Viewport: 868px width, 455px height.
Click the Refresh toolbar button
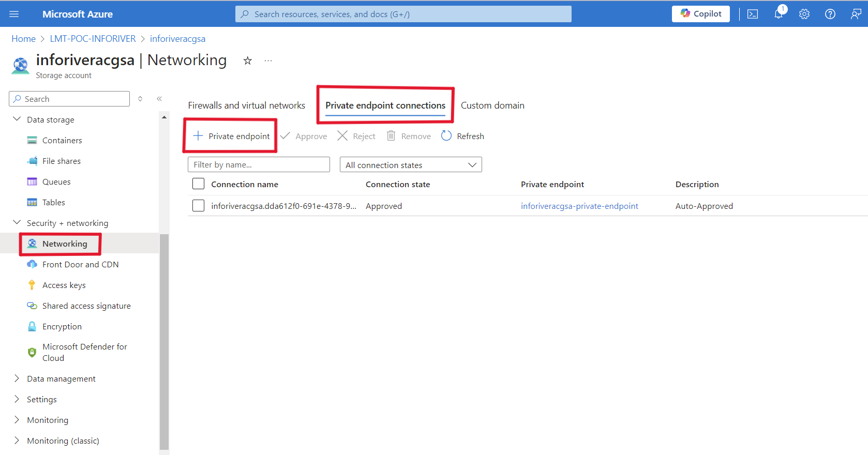tap(462, 136)
